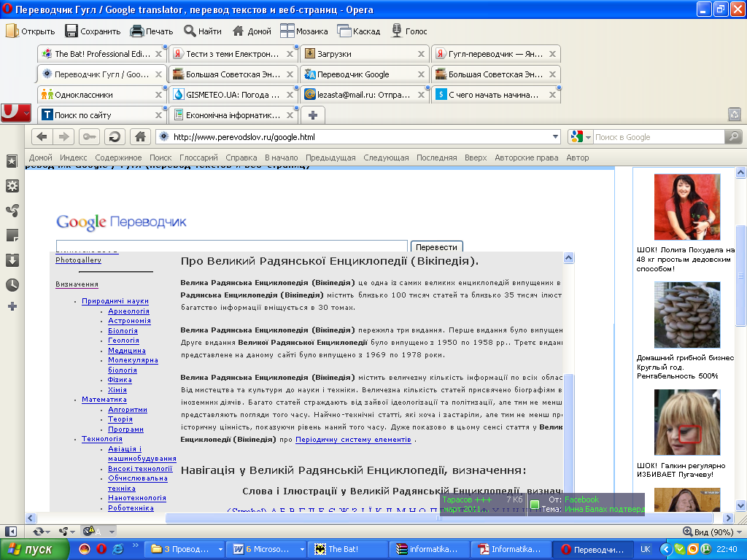747x560 pixels.
Task: Open the Біологія link
Action: [123, 331]
